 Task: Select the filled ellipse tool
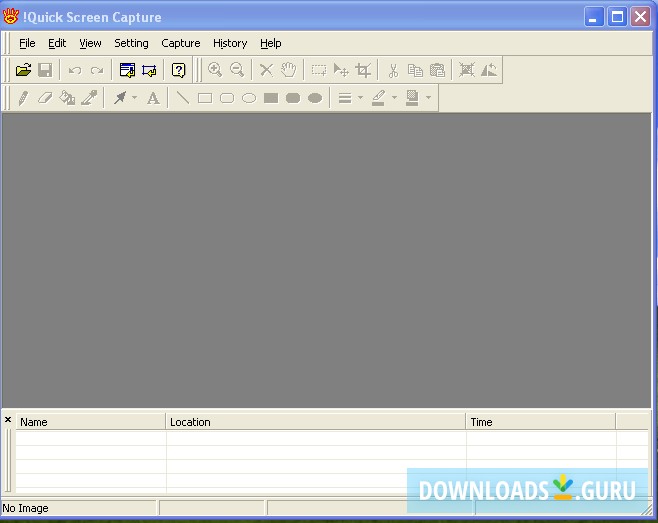315,98
